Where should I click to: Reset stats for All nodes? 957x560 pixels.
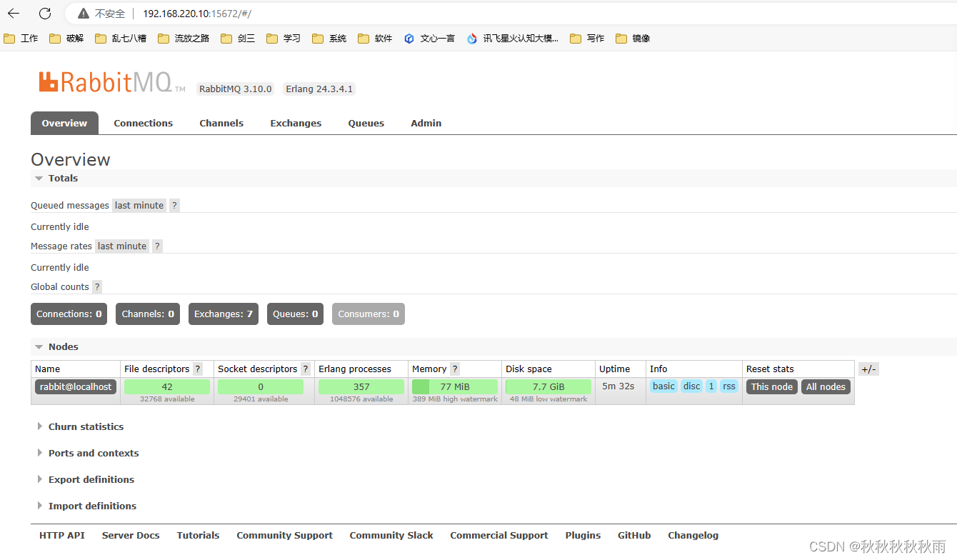tap(826, 386)
